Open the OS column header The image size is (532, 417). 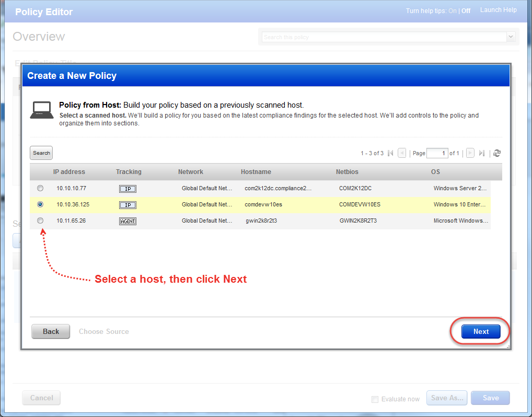(x=435, y=172)
